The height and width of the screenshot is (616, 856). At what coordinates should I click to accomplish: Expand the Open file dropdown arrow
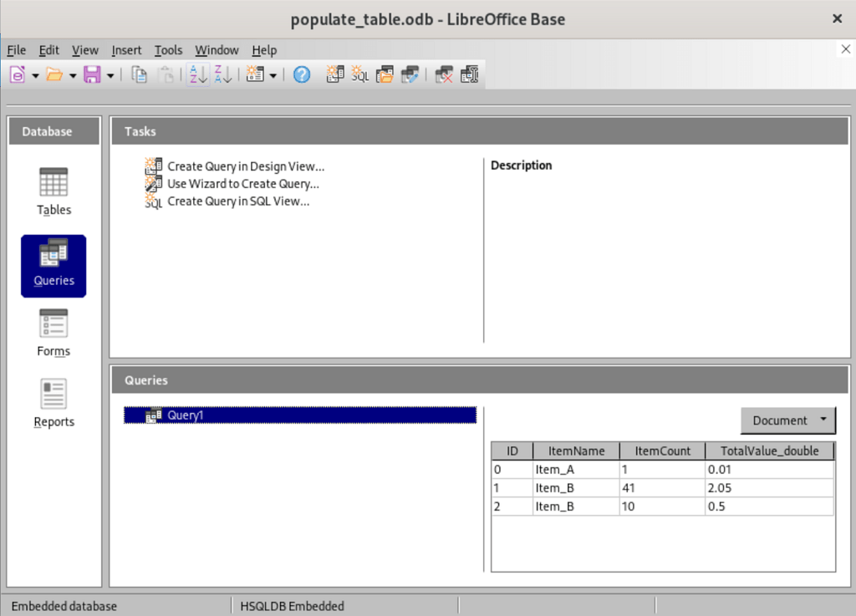(x=70, y=74)
